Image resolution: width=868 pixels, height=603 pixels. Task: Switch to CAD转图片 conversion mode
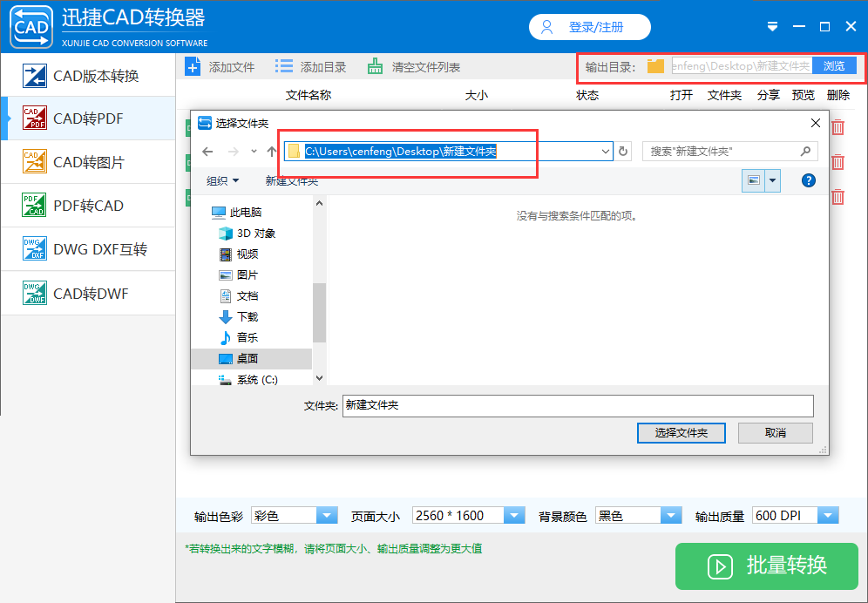click(88, 162)
